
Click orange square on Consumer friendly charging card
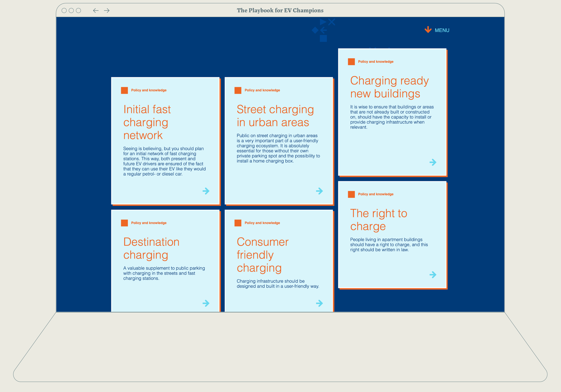[238, 223]
